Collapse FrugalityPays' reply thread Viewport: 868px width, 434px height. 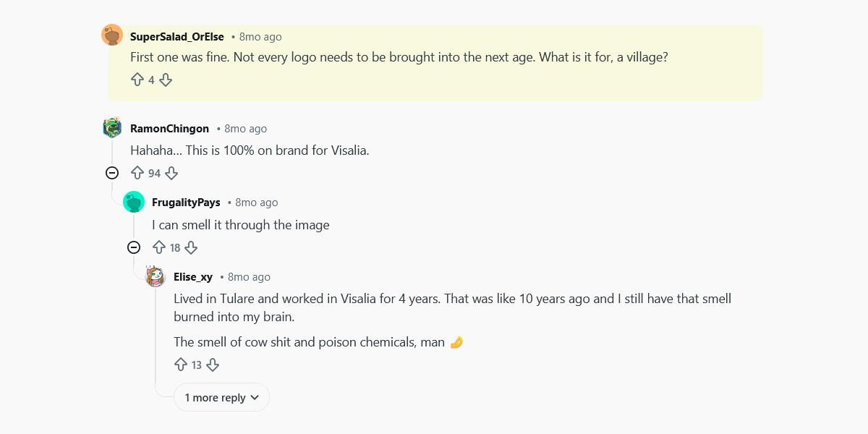tap(134, 247)
